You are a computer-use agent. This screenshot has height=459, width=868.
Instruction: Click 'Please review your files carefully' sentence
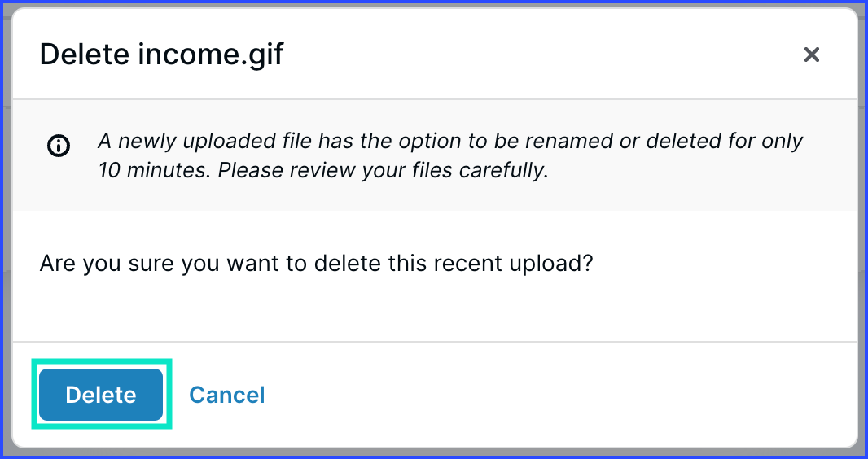click(383, 171)
